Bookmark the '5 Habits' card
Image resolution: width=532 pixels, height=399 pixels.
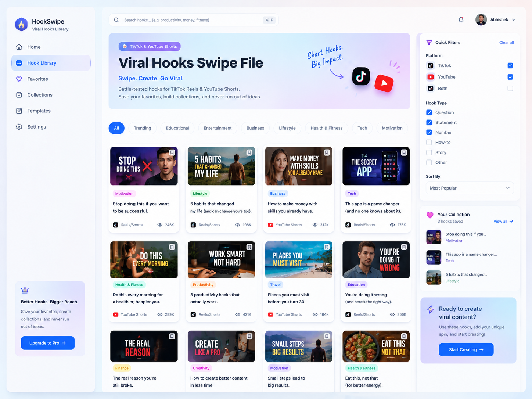coord(249,152)
